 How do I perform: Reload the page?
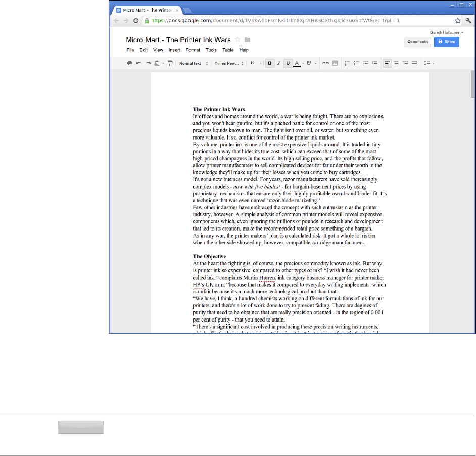(x=136, y=21)
